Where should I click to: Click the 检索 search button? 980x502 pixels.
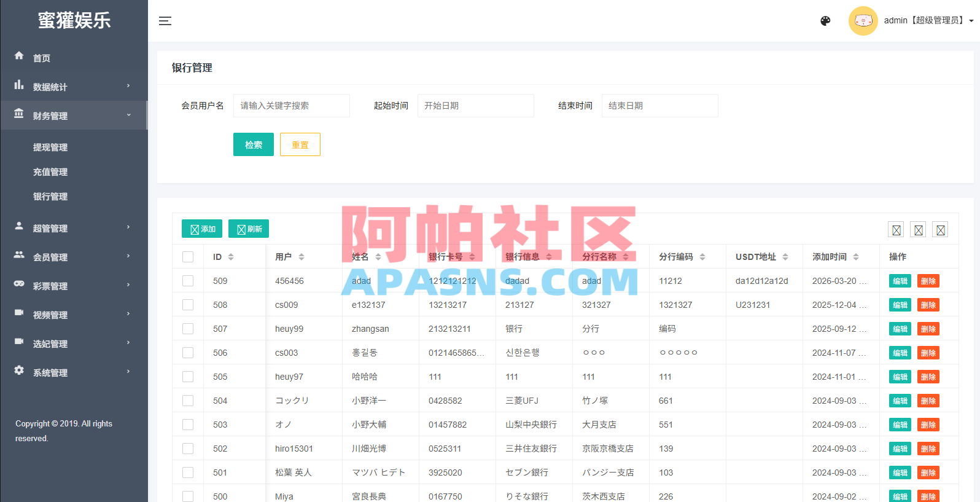point(254,144)
